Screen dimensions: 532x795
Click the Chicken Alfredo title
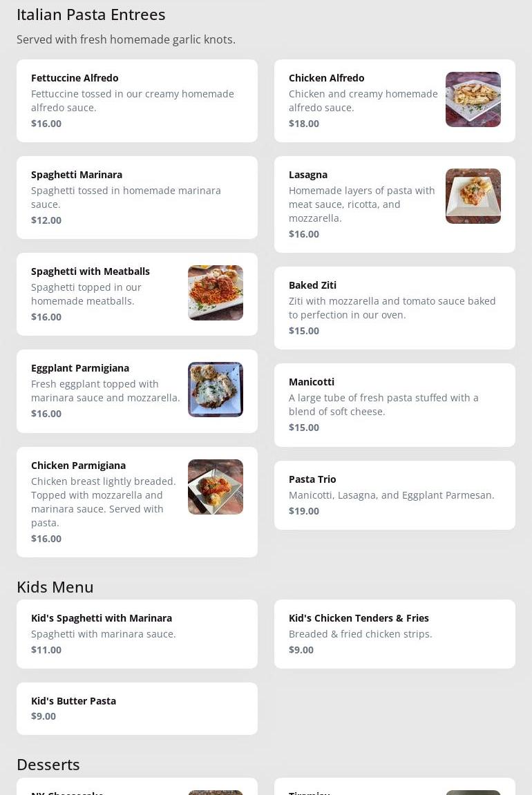click(327, 78)
